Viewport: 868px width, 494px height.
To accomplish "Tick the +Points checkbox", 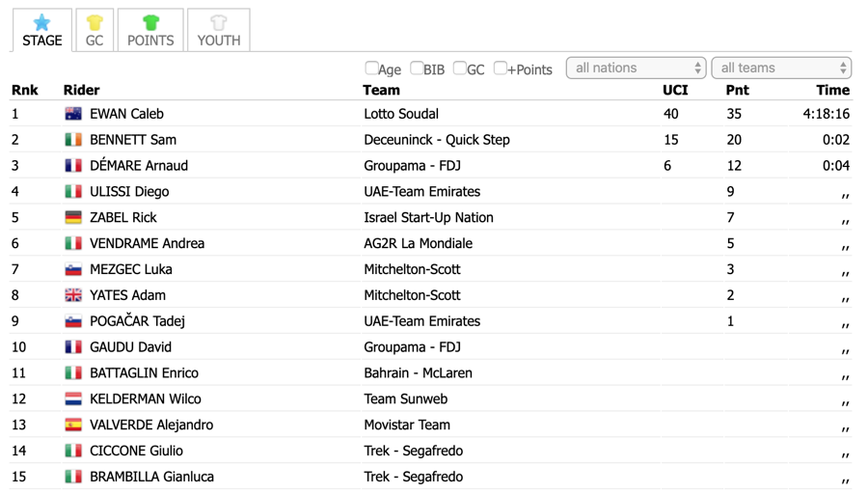I will [x=500, y=69].
